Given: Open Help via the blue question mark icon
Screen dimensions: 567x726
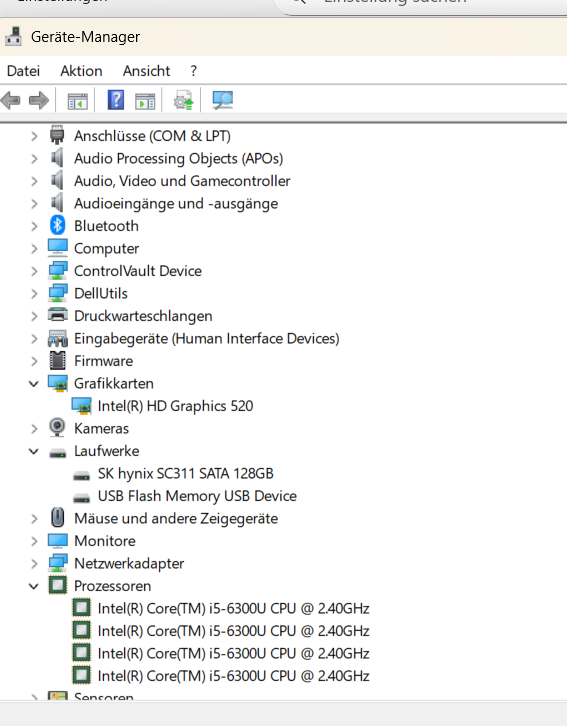Looking at the screenshot, I should tap(116, 100).
